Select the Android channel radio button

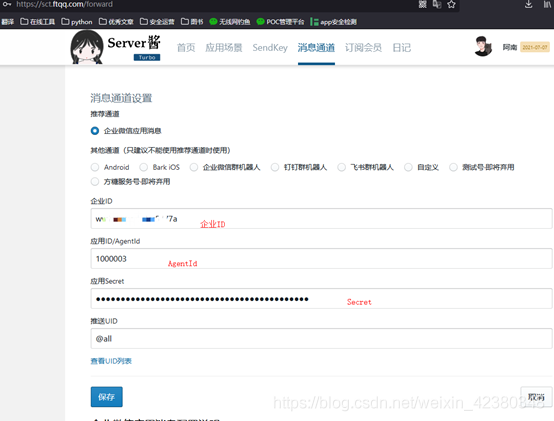click(x=95, y=167)
